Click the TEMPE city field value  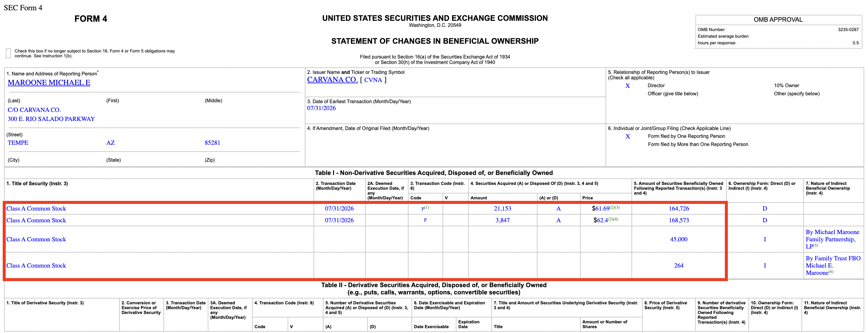tap(18, 143)
